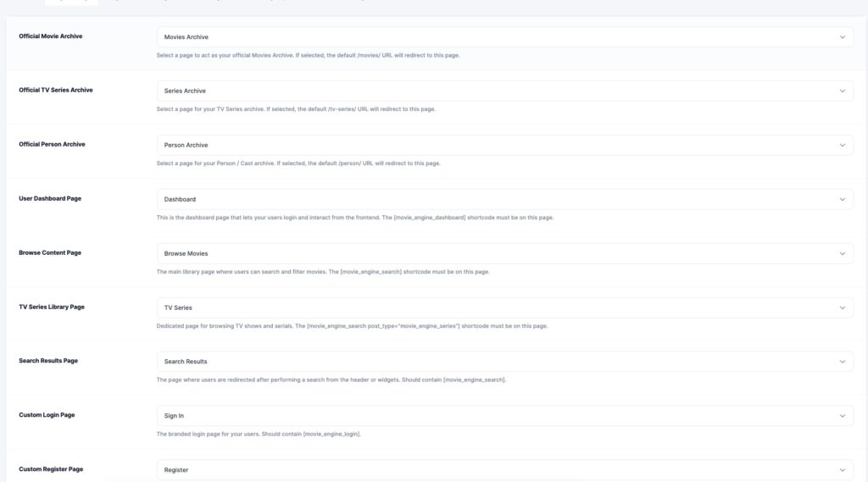This screenshot has width=868, height=482.
Task: Click the chevron arrow in the Sign In select
Action: point(842,416)
